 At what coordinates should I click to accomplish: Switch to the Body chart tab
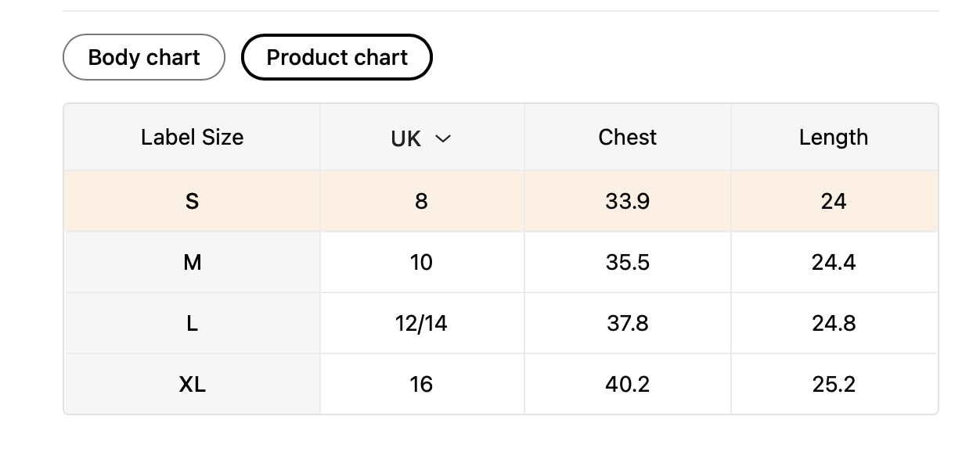coord(144,57)
